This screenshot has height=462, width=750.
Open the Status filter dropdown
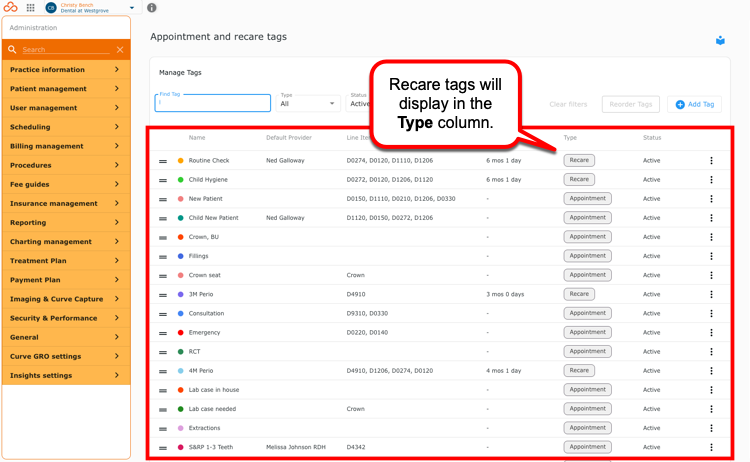point(358,103)
